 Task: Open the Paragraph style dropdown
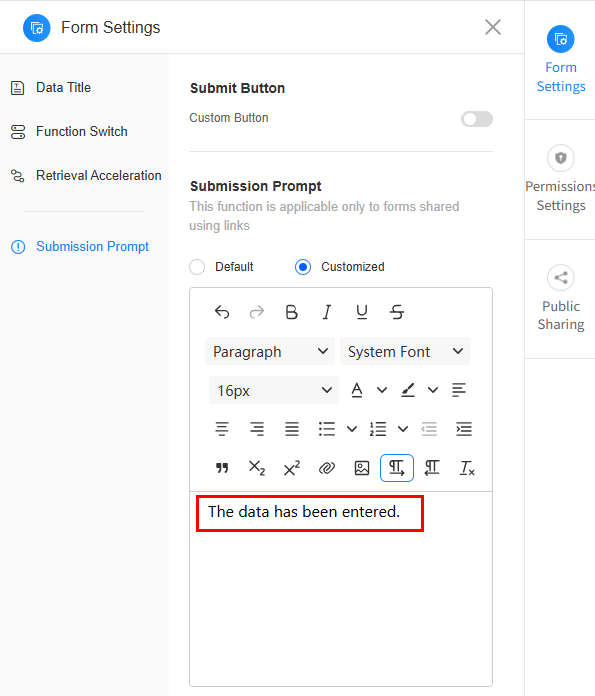click(x=270, y=352)
